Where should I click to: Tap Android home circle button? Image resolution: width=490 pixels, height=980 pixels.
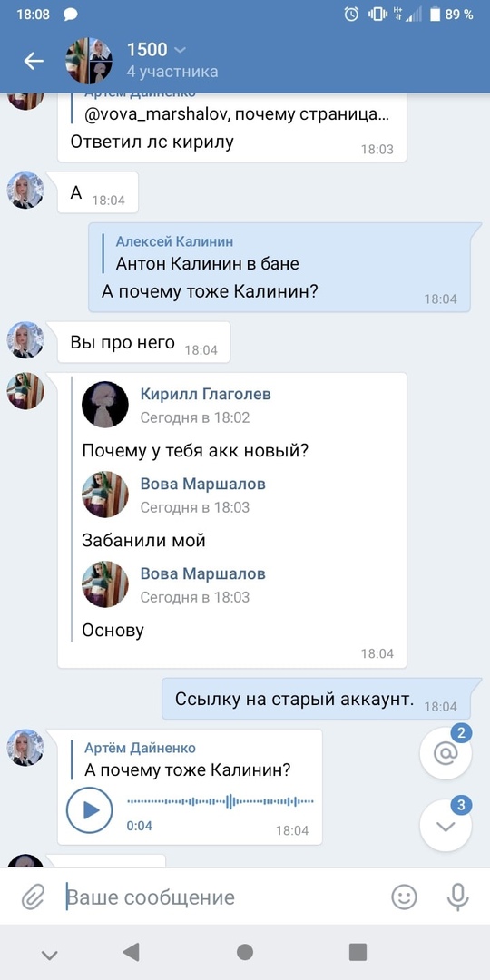coord(245,952)
